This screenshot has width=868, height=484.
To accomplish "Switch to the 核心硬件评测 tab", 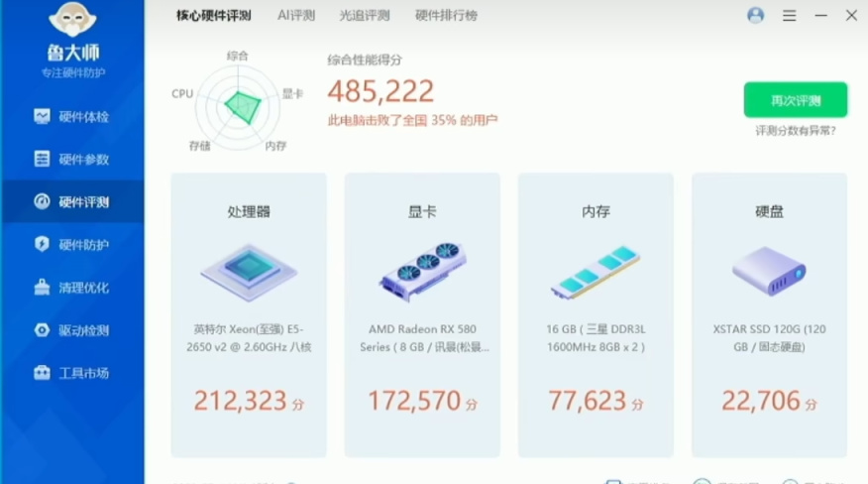I will pos(214,16).
